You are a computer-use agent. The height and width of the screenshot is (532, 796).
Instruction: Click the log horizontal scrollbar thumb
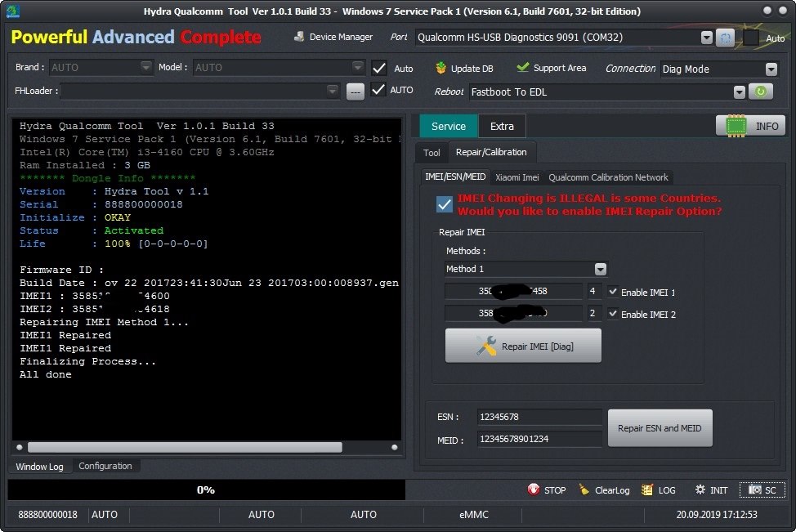185,447
